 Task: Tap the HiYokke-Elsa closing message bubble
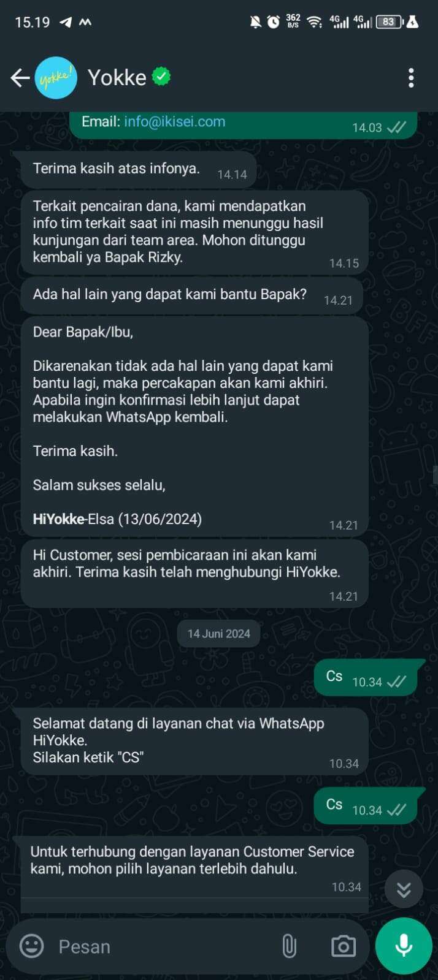tap(194, 427)
